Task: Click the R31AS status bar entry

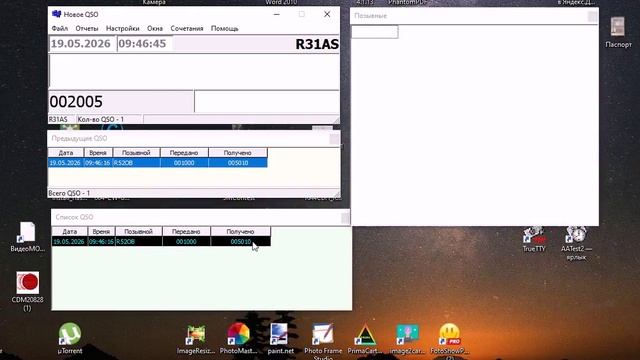Action: (58, 119)
